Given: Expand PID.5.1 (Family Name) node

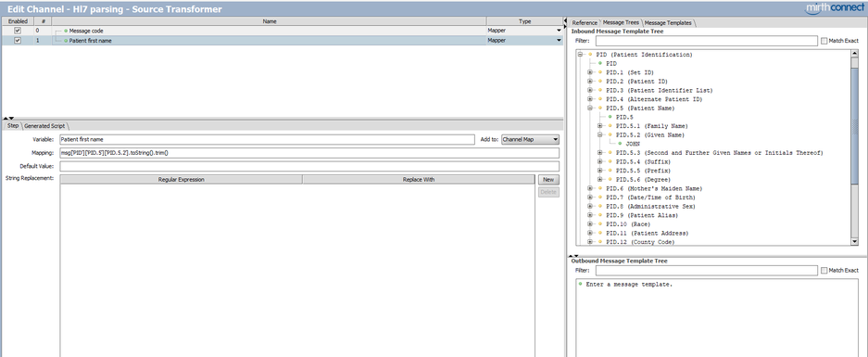Looking at the screenshot, I should point(600,126).
